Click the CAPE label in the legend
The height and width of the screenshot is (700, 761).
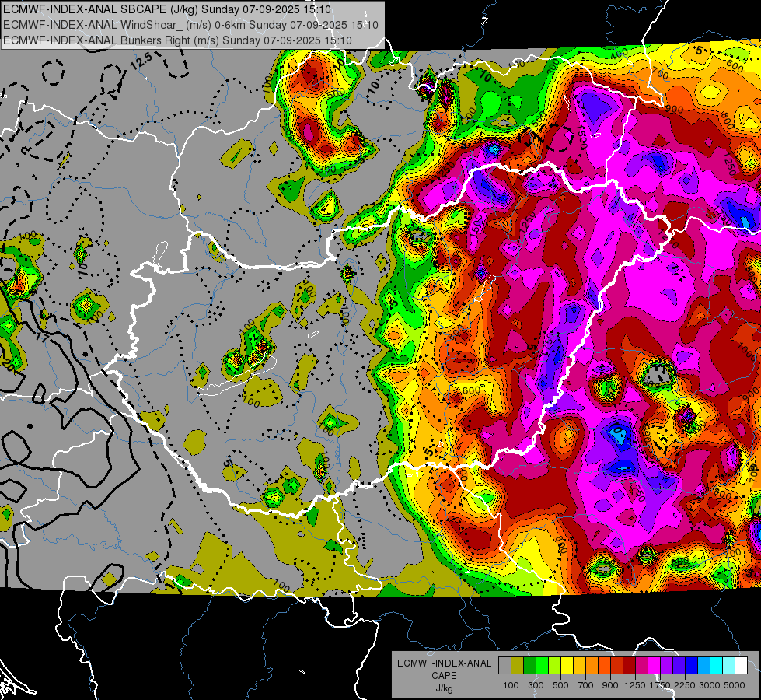[x=444, y=676]
